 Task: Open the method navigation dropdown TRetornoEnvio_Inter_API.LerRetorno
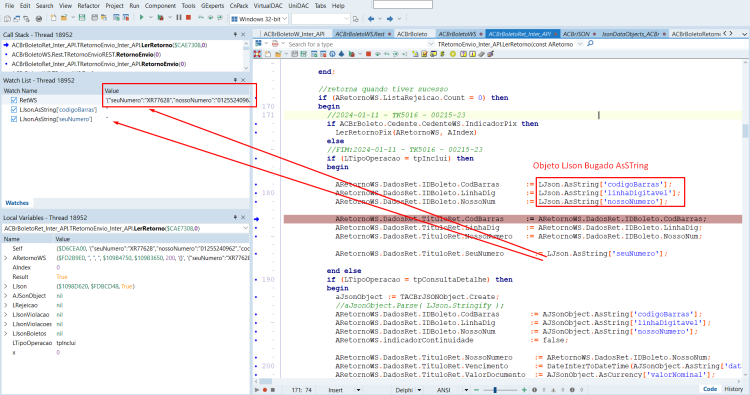pos(580,44)
